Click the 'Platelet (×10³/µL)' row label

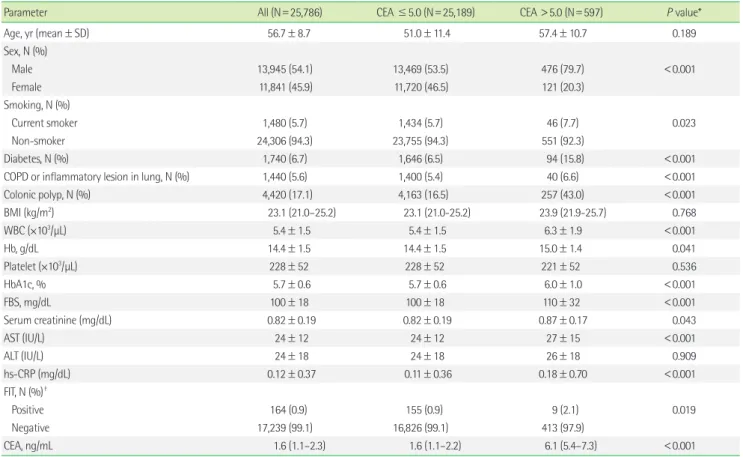[x=40, y=266]
